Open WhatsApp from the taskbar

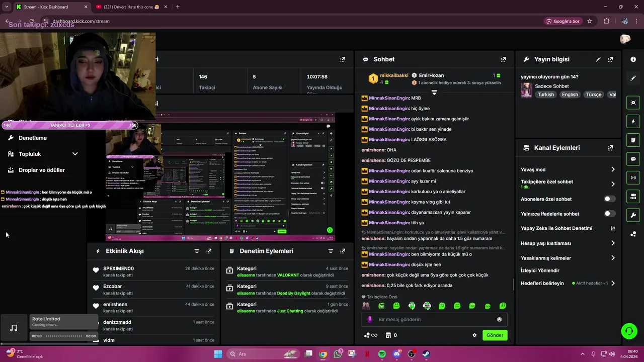(338, 354)
